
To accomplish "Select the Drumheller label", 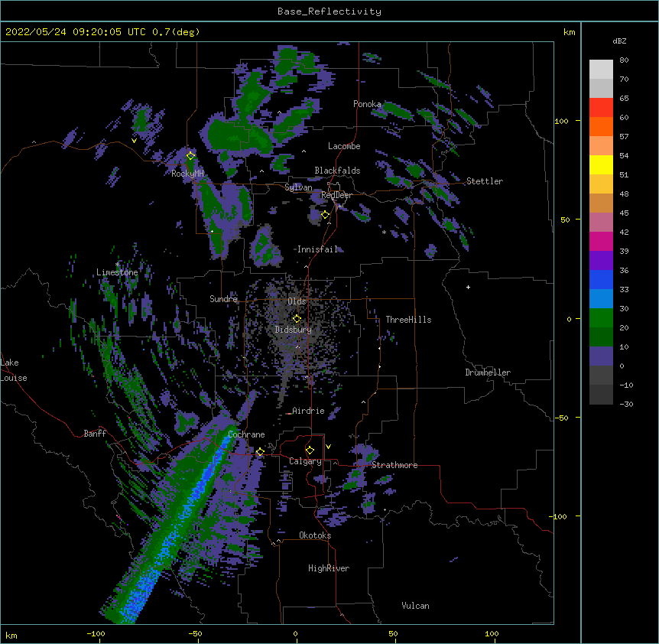I will (488, 372).
